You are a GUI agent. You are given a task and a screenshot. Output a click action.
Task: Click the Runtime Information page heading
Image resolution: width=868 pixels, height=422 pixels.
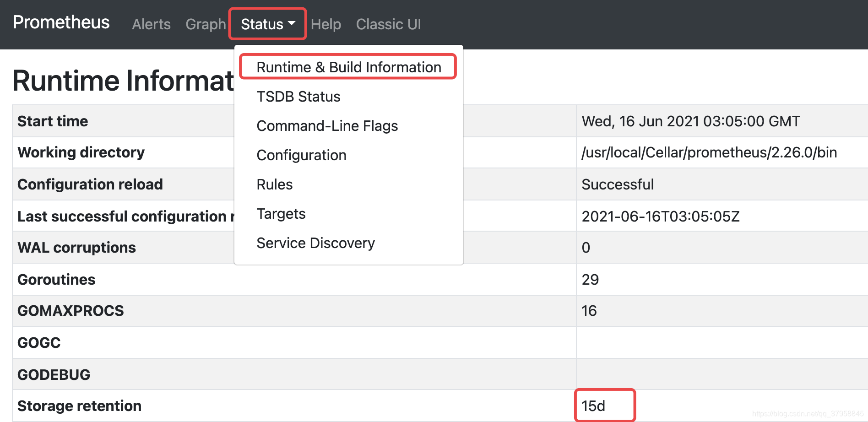point(124,81)
